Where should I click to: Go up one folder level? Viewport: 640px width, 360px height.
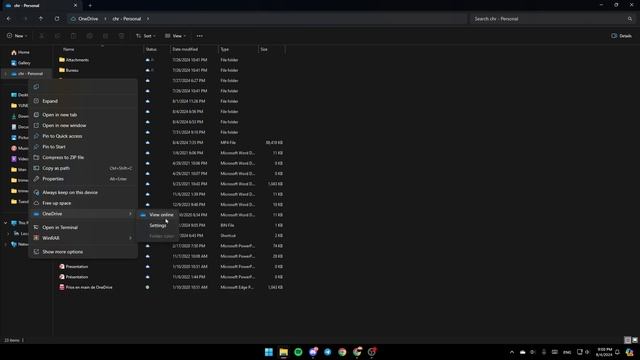pos(40,19)
